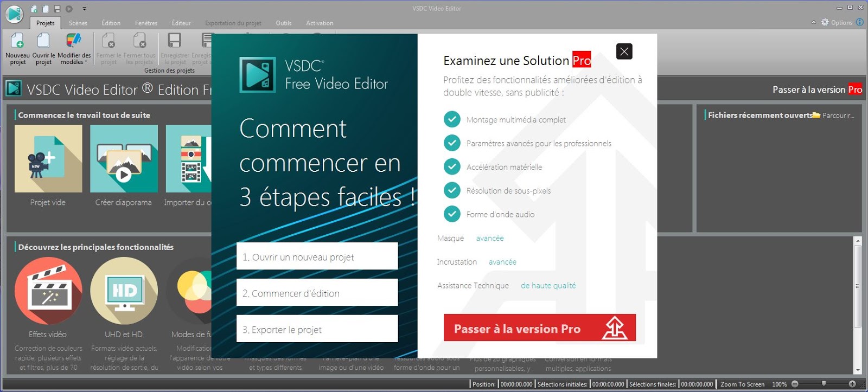The width and height of the screenshot is (868, 392).
Task: Expand the quick access toolbar customize arrow
Action: pos(84,9)
